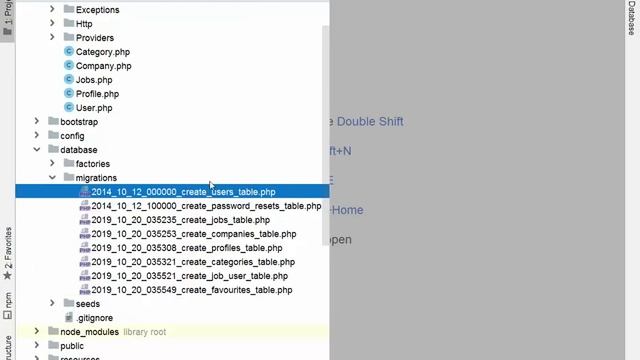Image resolution: width=640 pixels, height=360 pixels.
Task: Click the User.php class icon
Action: click(x=69, y=107)
